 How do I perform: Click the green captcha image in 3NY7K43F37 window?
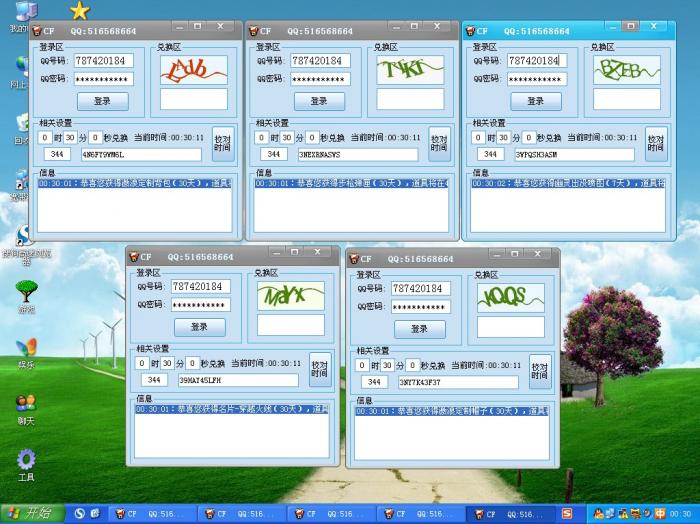(x=511, y=298)
